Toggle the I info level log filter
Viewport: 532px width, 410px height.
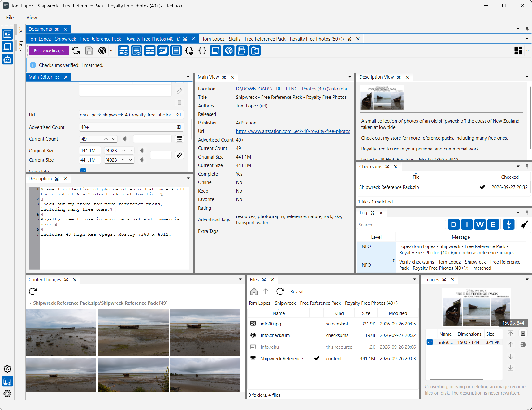tap(467, 225)
